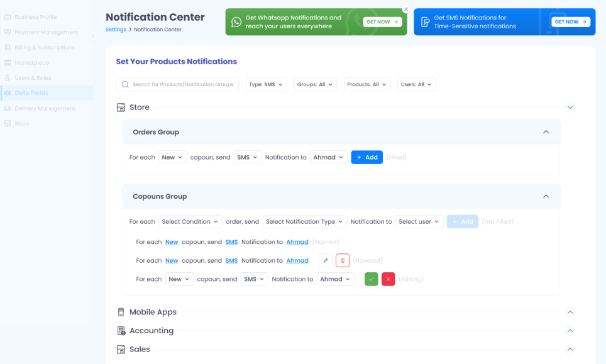606x364 pixels.
Task: Click the SMS phone icon in blue banner
Action: point(426,22)
